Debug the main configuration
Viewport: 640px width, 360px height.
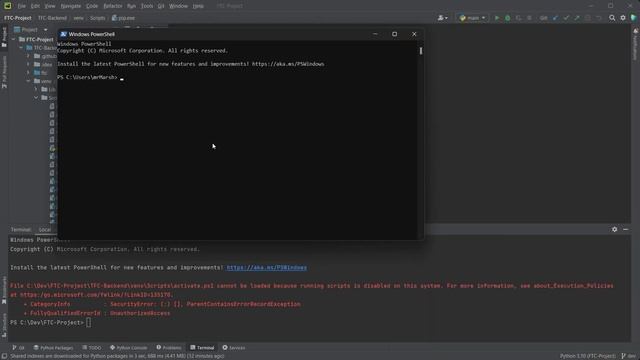point(507,18)
